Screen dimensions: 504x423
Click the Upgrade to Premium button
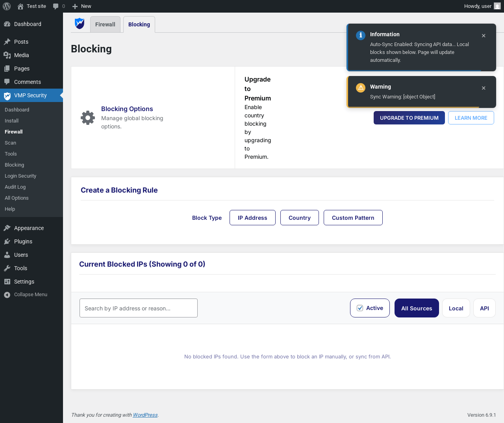coord(409,118)
